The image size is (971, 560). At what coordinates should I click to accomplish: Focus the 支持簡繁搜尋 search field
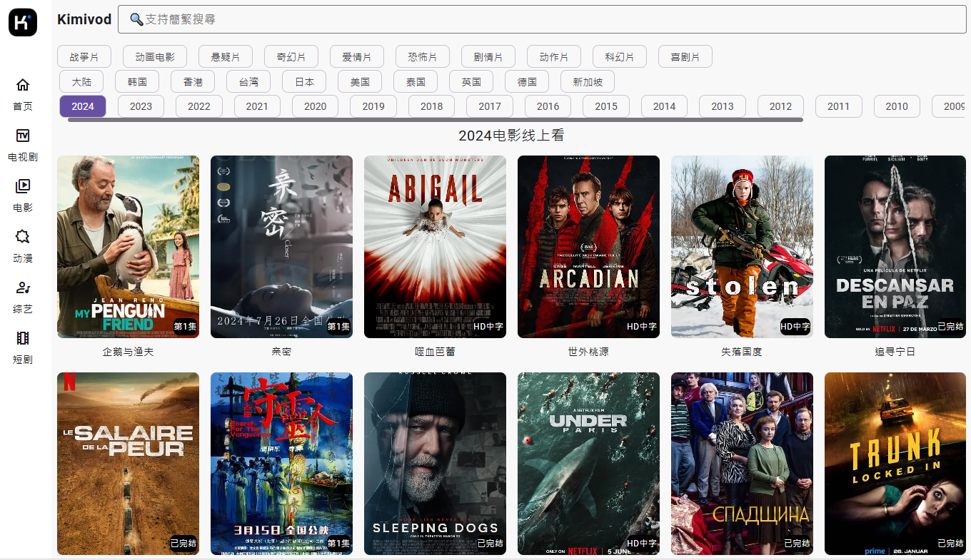pyautogui.click(x=542, y=19)
